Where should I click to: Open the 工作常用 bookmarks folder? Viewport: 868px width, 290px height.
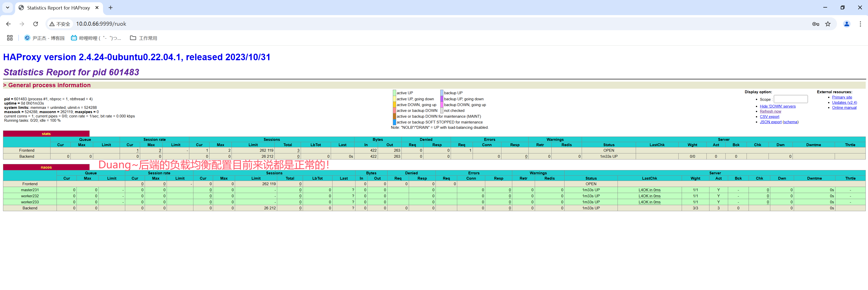click(x=144, y=38)
